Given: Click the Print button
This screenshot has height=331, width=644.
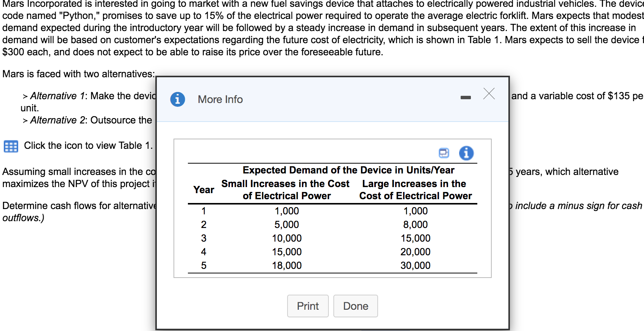Looking at the screenshot, I should tap(308, 306).
